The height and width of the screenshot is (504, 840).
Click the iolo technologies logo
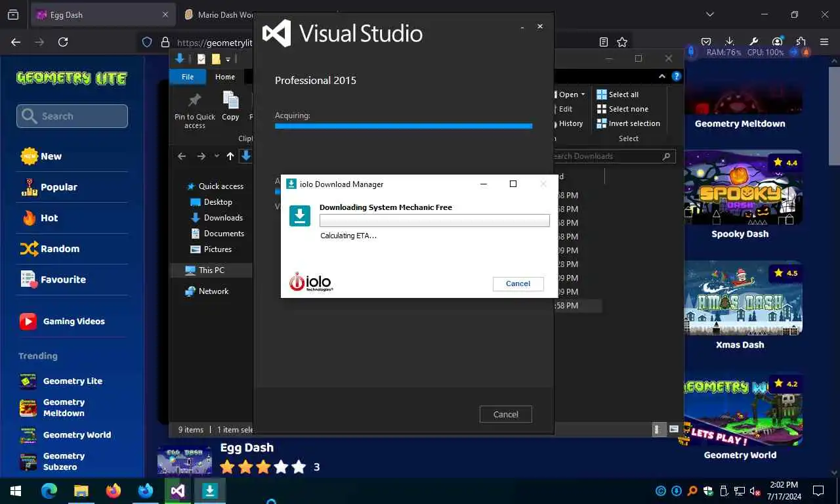click(x=311, y=282)
